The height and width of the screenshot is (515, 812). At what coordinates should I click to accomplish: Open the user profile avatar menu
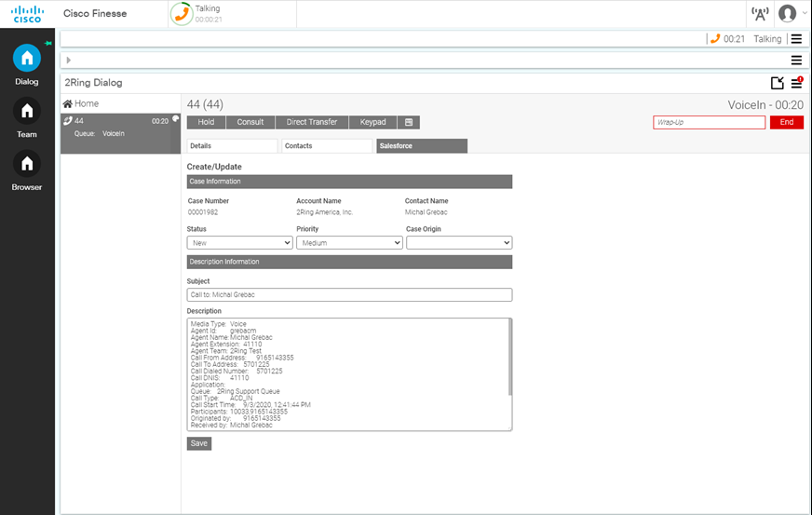pos(788,14)
